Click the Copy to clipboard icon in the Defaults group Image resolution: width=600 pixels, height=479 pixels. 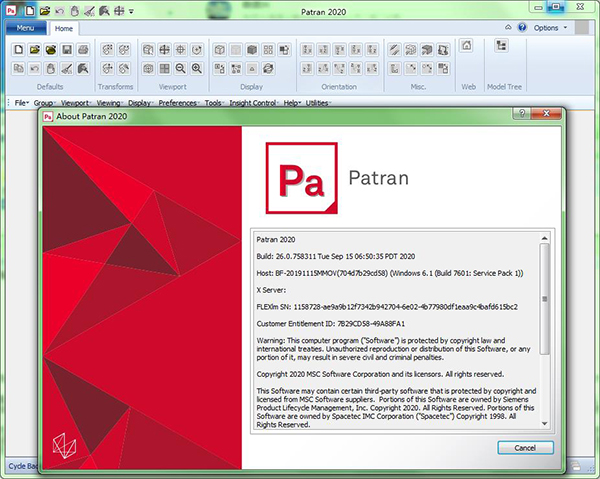18,68
